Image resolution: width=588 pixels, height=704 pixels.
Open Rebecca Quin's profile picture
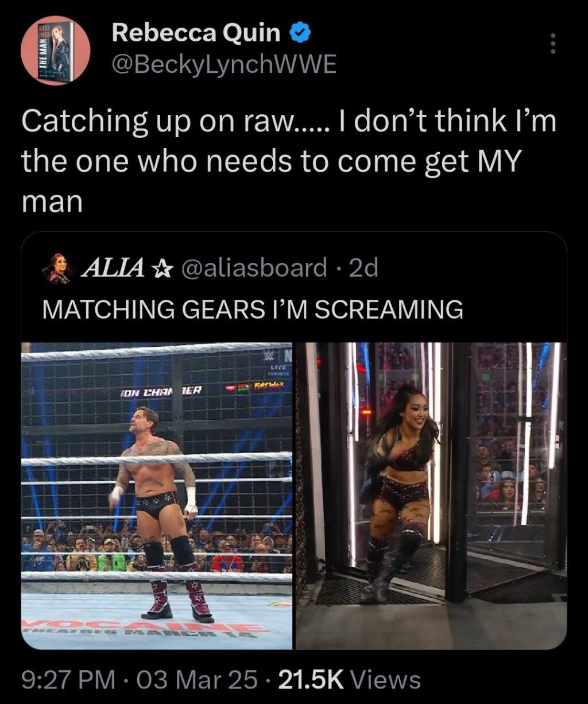click(56, 51)
